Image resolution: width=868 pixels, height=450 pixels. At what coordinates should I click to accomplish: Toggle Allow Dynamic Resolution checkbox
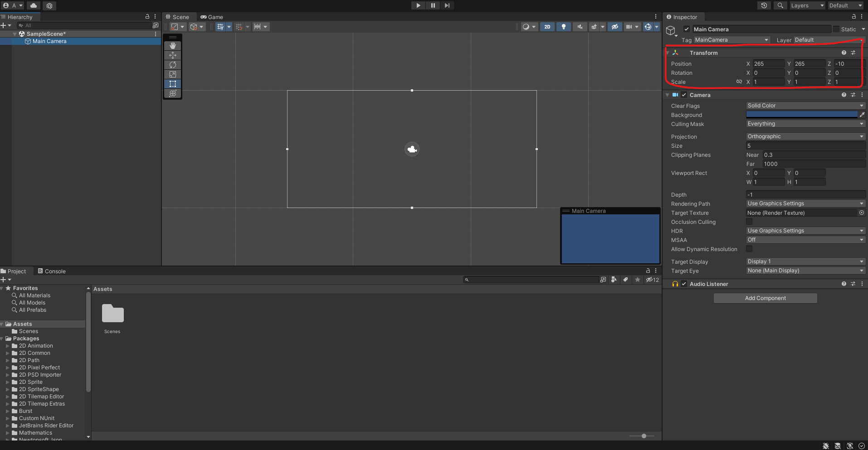pos(749,249)
